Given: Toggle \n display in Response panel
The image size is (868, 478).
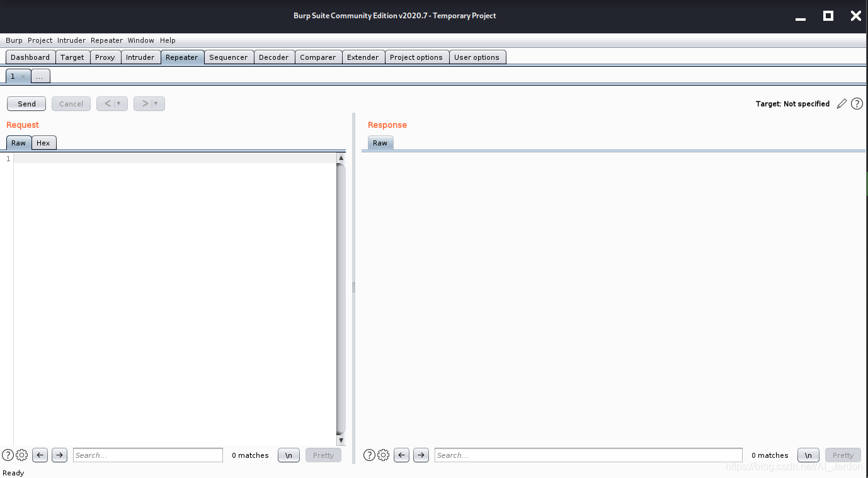Looking at the screenshot, I should coord(808,455).
